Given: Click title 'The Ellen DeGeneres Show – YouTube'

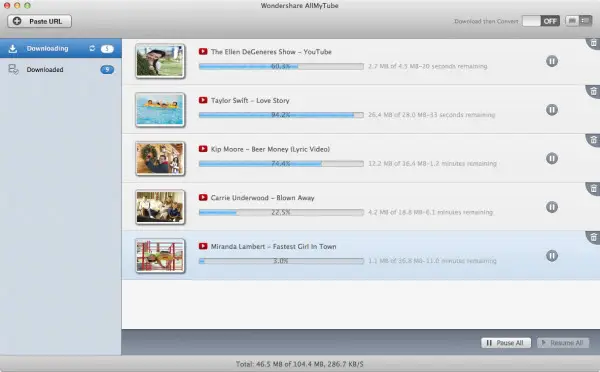Looking at the screenshot, I should coord(271,52).
